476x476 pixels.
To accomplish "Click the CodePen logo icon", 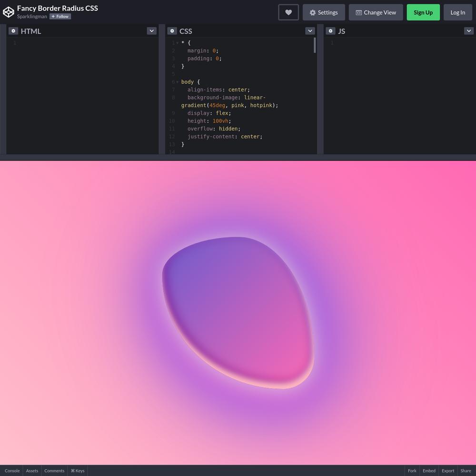I will coord(9,12).
